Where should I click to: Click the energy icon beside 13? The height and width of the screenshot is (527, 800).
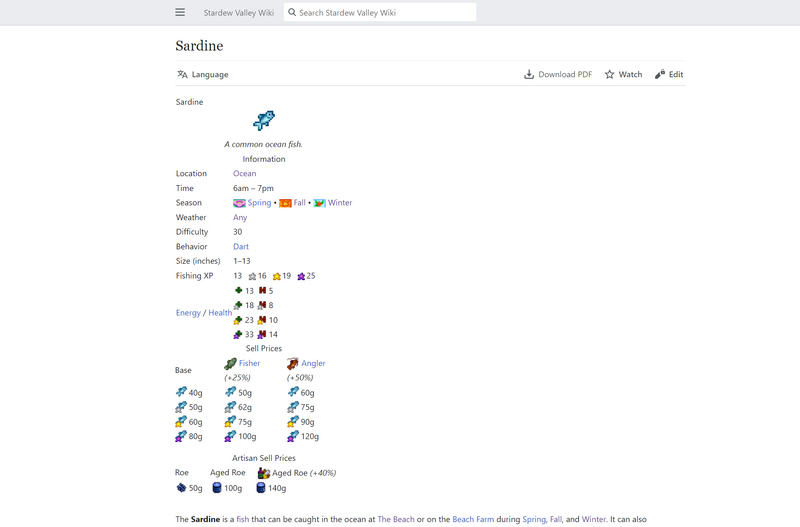click(238, 290)
